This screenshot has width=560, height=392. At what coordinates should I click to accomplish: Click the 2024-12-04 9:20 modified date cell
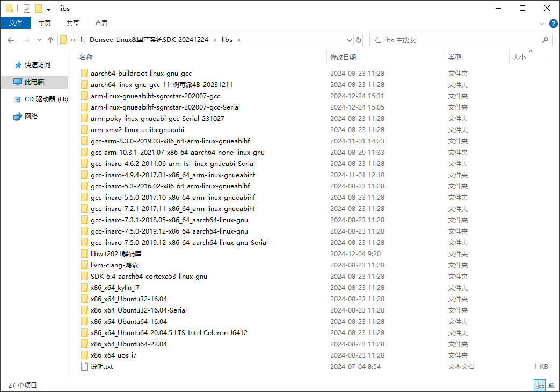pos(355,253)
